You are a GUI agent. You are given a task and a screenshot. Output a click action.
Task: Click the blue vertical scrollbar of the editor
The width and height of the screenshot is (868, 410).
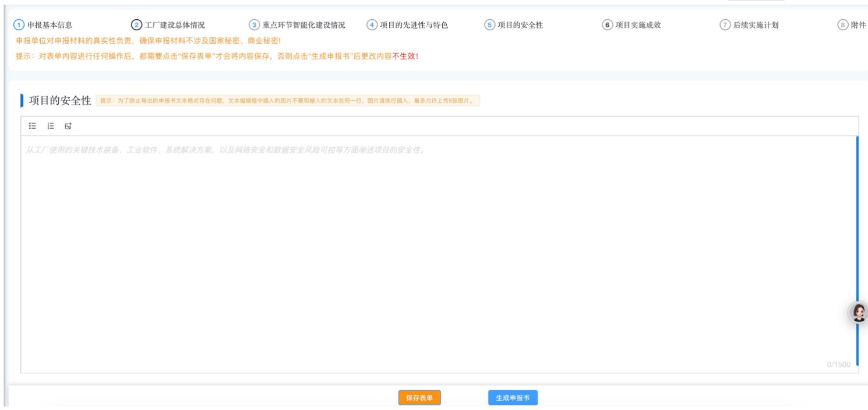pos(858,250)
